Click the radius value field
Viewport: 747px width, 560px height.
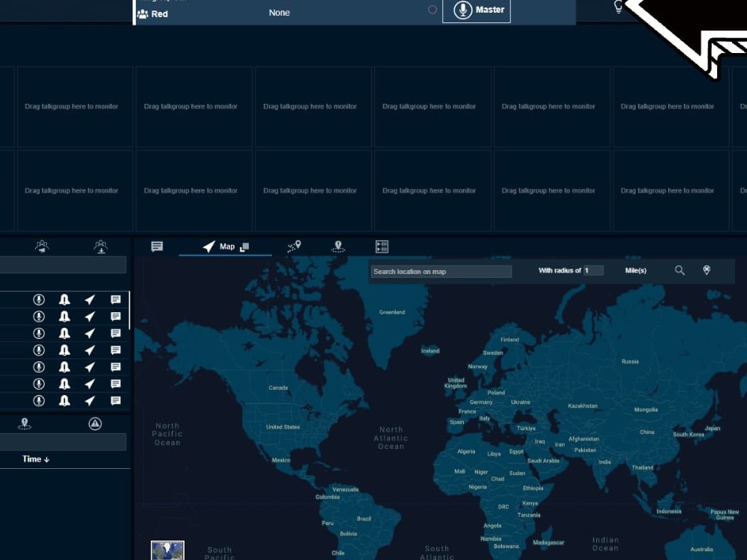(594, 270)
